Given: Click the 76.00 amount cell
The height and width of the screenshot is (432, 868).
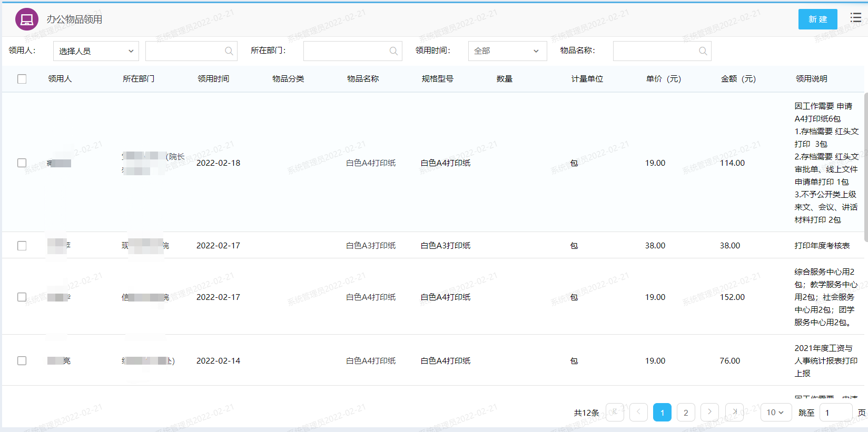Looking at the screenshot, I should [730, 361].
